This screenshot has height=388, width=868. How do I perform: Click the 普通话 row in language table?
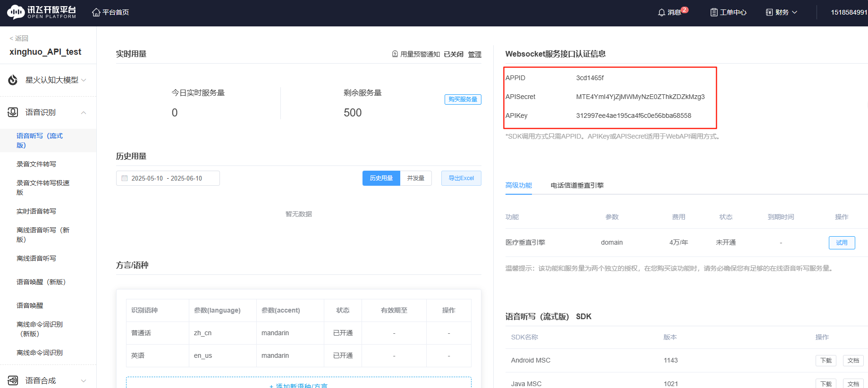(299, 333)
